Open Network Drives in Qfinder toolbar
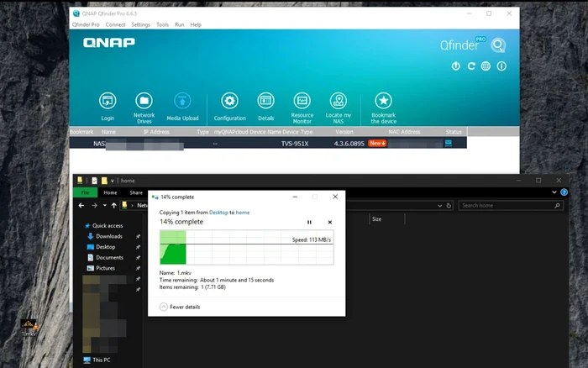 pyautogui.click(x=144, y=101)
